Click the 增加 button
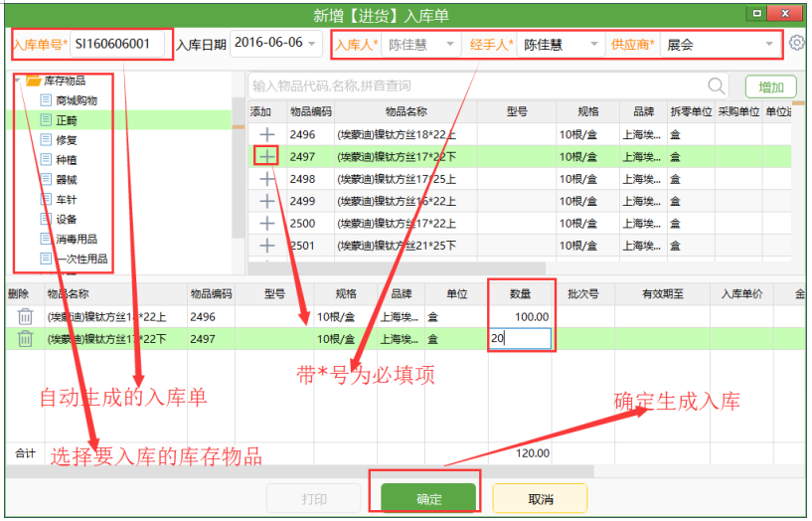 pyautogui.click(x=770, y=87)
